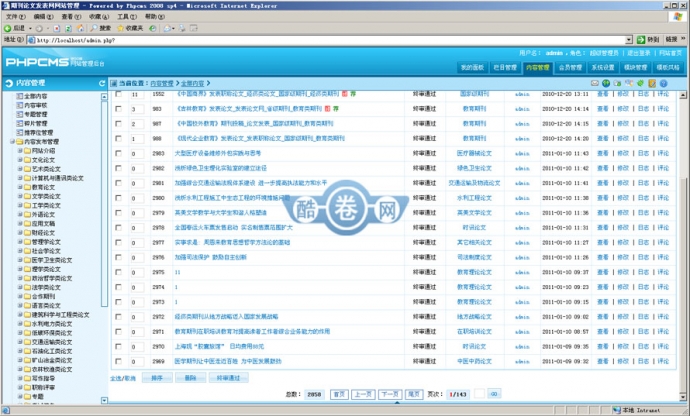The width and height of the screenshot is (690, 416).
Task: Switch to the 会员管理 tab
Action: click(x=570, y=67)
